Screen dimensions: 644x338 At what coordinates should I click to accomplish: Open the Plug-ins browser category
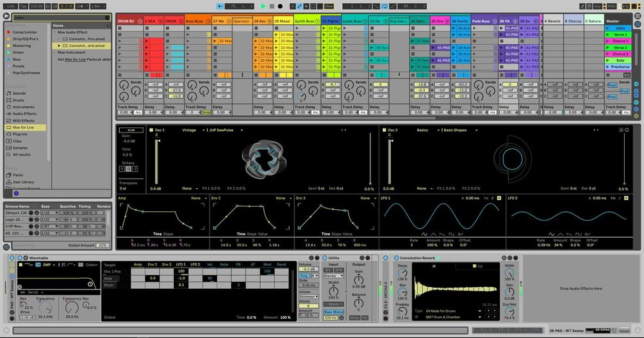[20, 134]
